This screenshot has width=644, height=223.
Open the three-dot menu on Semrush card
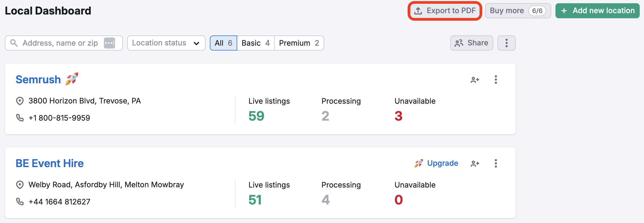(x=496, y=80)
